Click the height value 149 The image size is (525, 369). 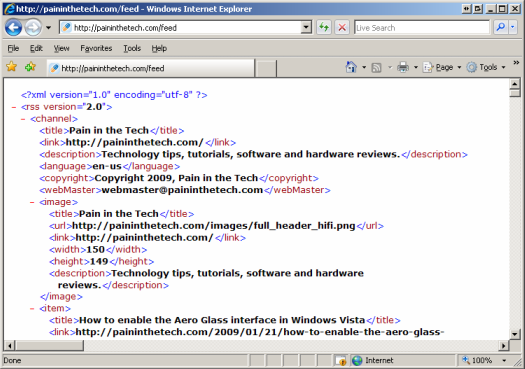pyautogui.click(x=99, y=262)
